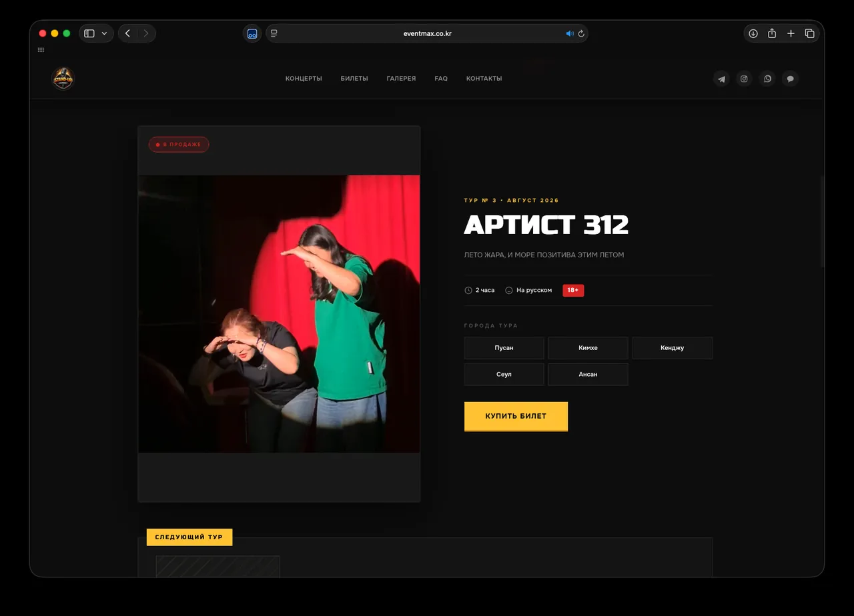Select the Пусан tour city
The image size is (854, 616).
click(x=504, y=348)
